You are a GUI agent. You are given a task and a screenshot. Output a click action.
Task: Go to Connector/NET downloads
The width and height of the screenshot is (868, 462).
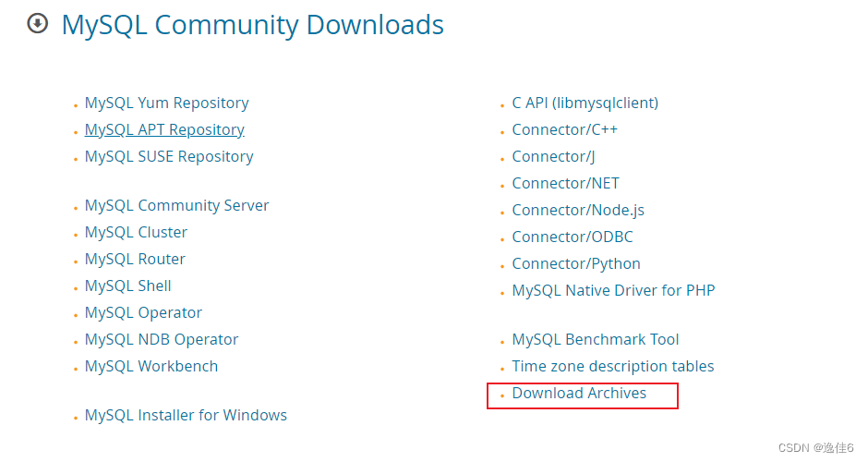pos(566,183)
